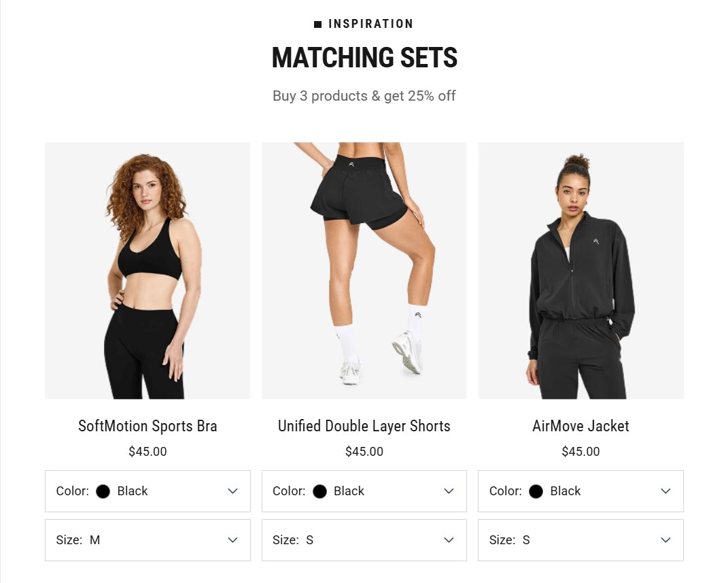Click chevron arrow in Jacket size selector
This screenshot has height=583, width=728.
665,540
